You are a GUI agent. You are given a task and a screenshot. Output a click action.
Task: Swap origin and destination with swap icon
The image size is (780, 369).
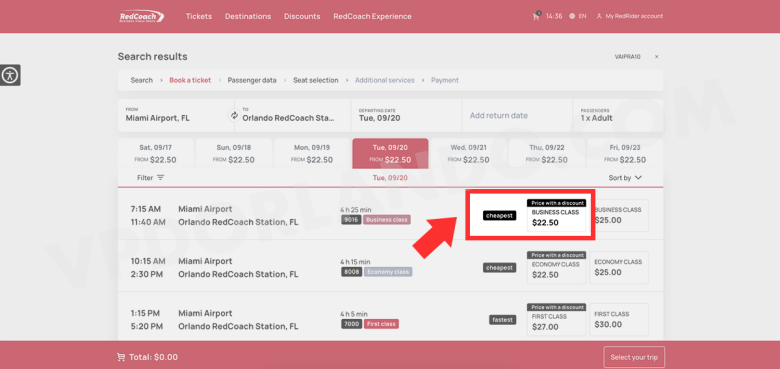click(234, 115)
